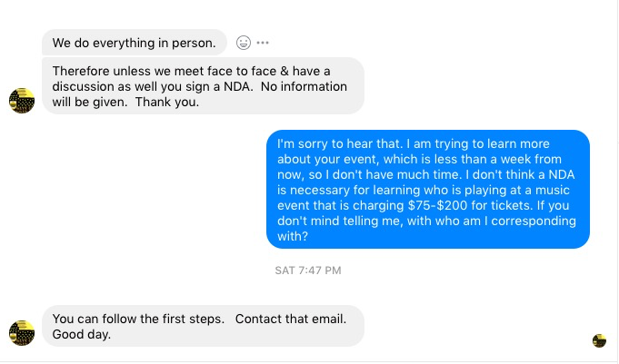The width and height of the screenshot is (619, 364).
Task: Open sender avatar next to "Good day" message
Action: pos(22,332)
